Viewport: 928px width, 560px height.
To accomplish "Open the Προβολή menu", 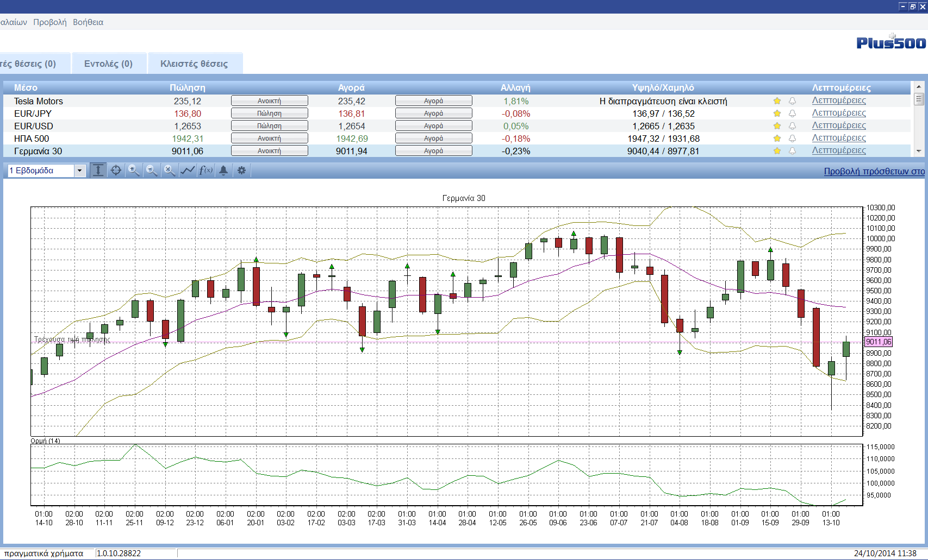I will click(x=50, y=22).
